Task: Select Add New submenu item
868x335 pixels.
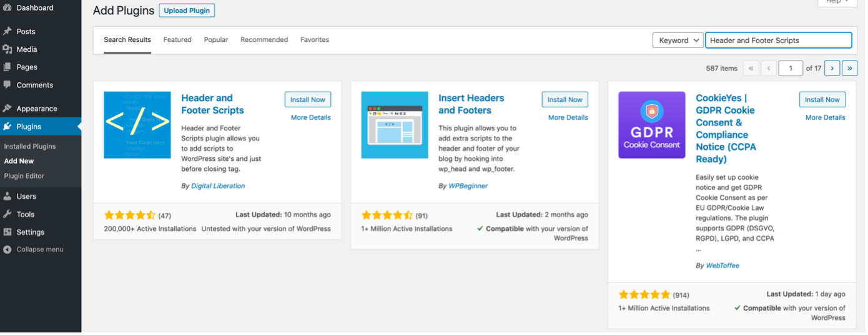Action: (x=19, y=161)
